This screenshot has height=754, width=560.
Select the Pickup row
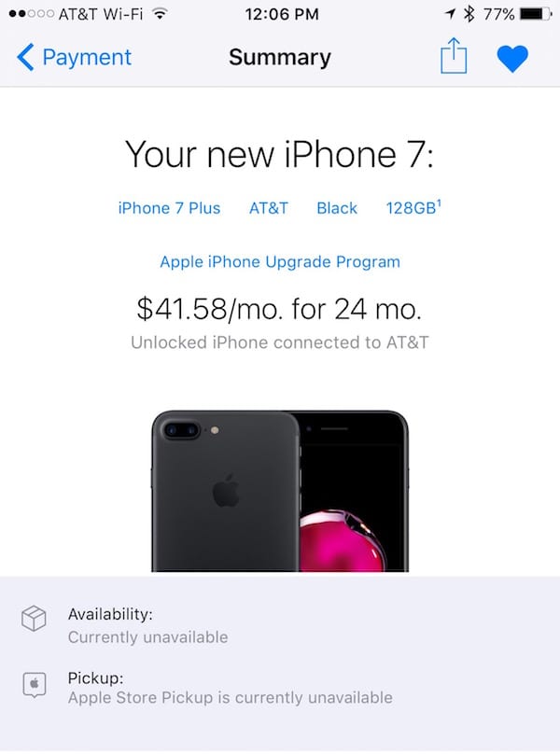(x=280, y=688)
